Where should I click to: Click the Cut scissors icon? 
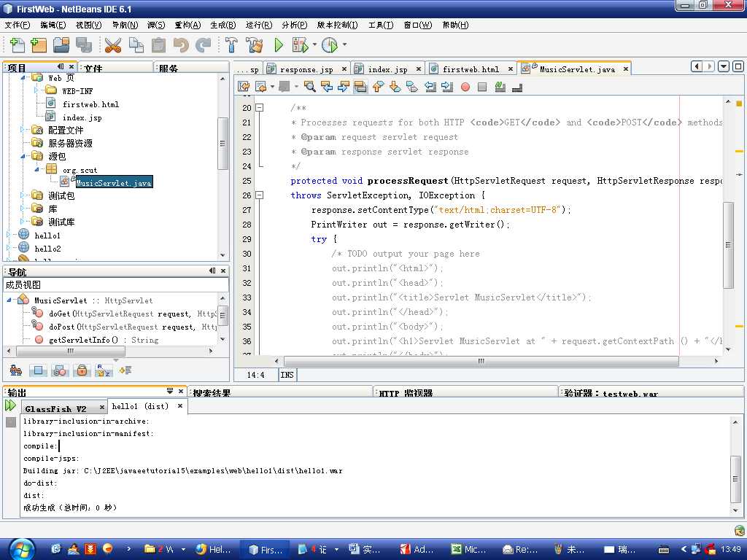point(113,45)
